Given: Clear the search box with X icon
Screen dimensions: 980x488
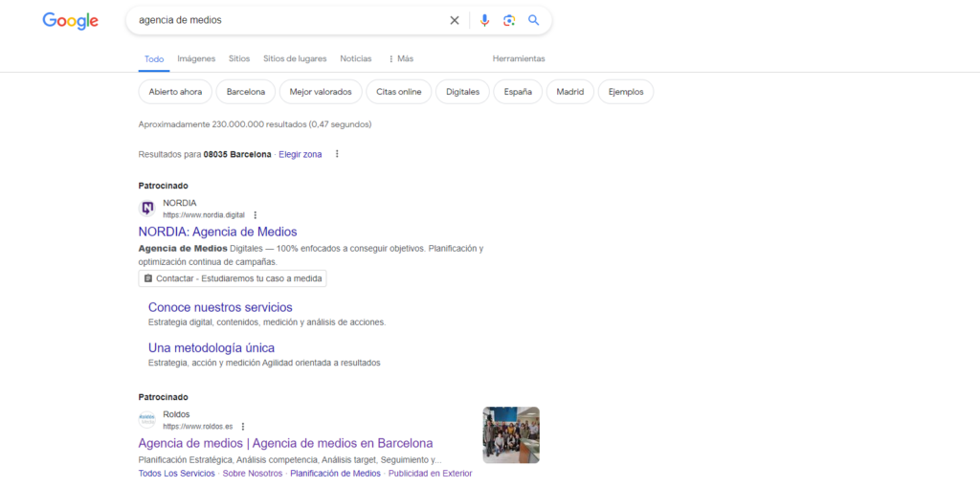Looking at the screenshot, I should coord(455,20).
